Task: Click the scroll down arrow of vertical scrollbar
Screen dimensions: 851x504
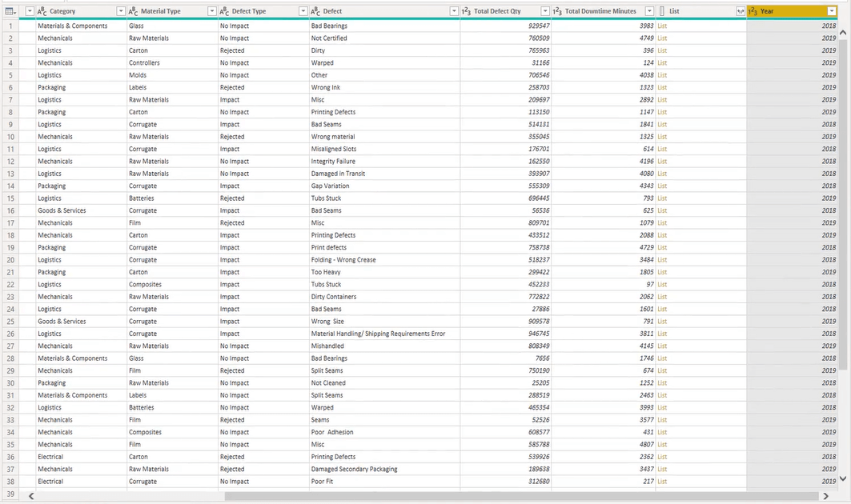Action: pyautogui.click(x=843, y=478)
